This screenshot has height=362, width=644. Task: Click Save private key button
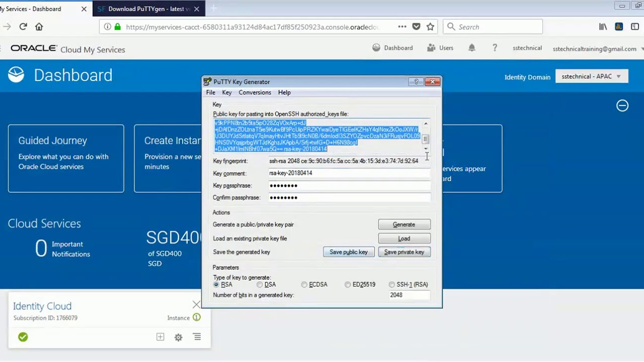(x=404, y=252)
